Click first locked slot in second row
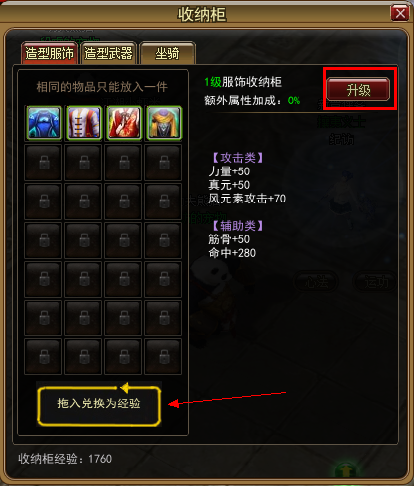Viewport: 414px width, 486px height. pyautogui.click(x=43, y=162)
